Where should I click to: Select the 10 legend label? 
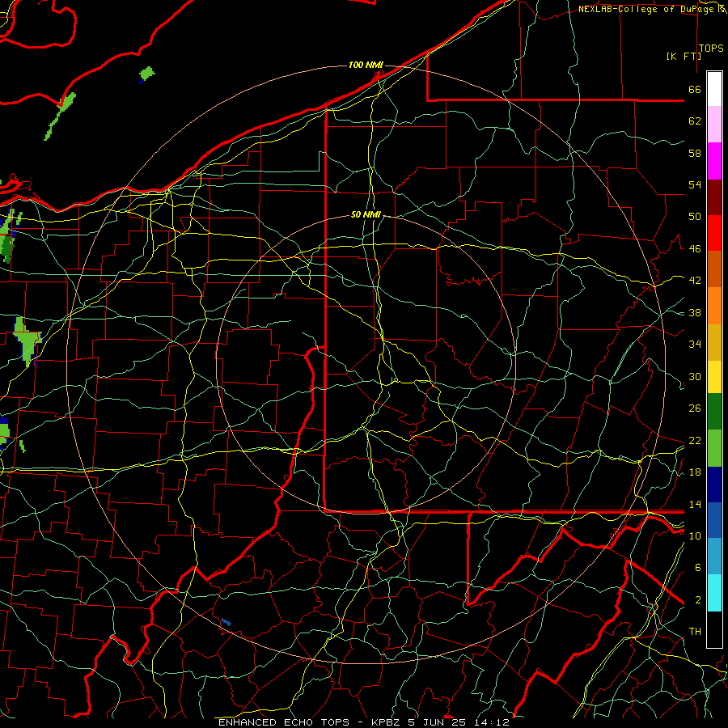pyautogui.click(x=695, y=535)
